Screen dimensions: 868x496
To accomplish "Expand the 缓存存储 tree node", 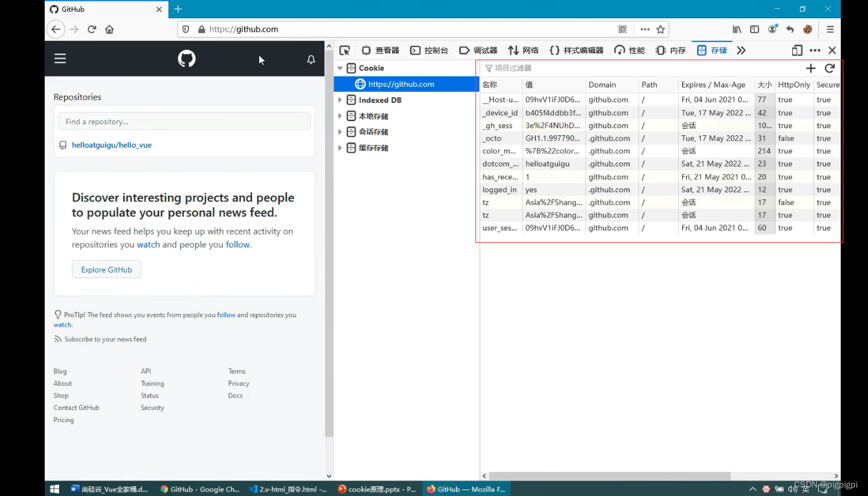I will pos(339,148).
